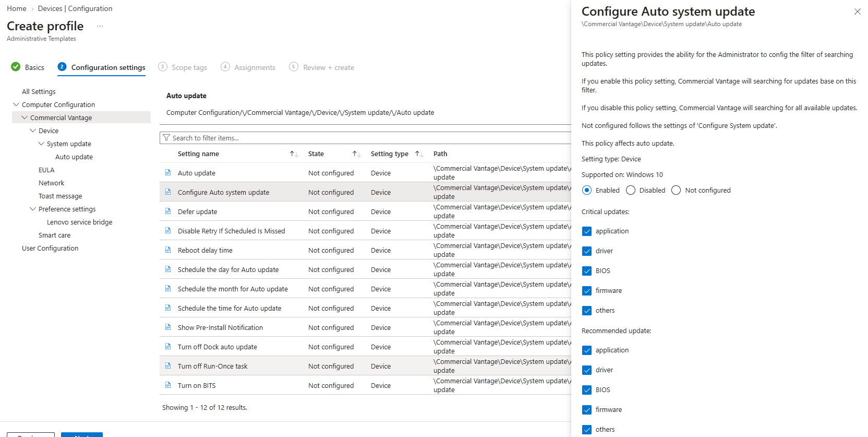Click the sort arrows beside State column
The height and width of the screenshot is (437, 868).
tap(357, 154)
